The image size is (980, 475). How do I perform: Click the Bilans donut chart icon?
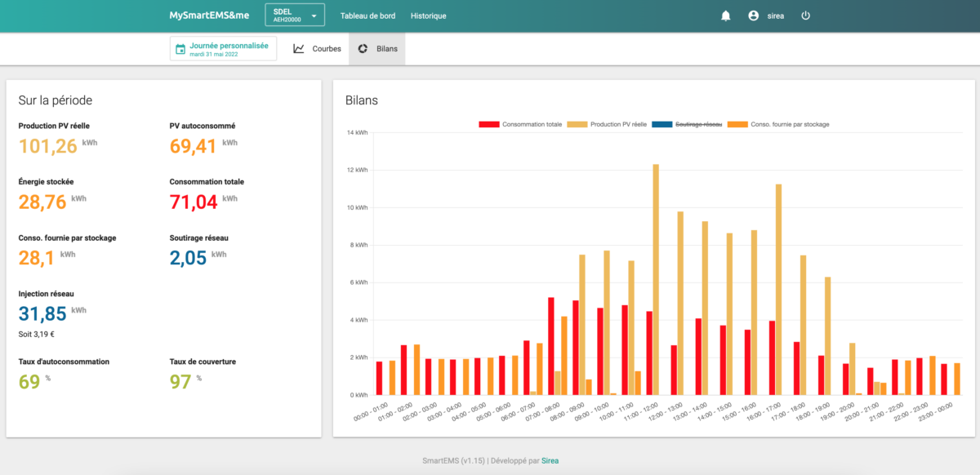[x=363, y=49]
